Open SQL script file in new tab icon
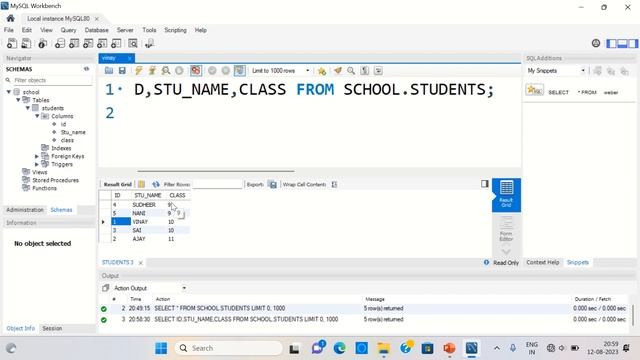The image size is (640, 360). [x=26, y=43]
